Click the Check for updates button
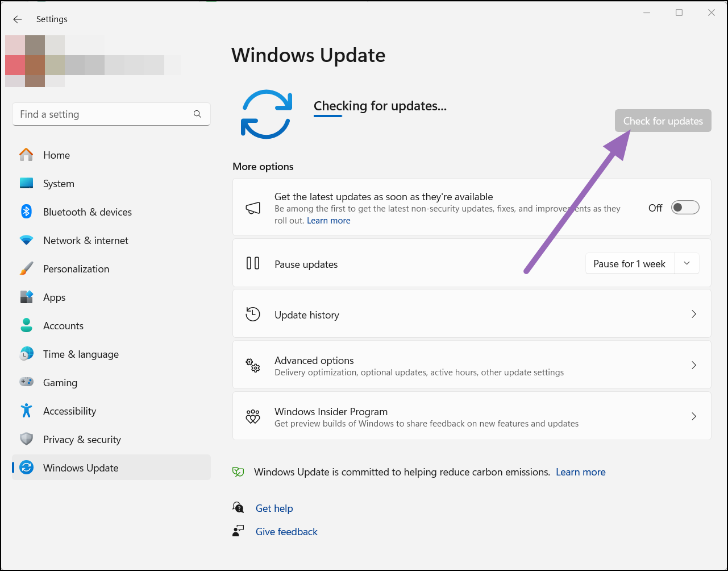Screen dimensions: 728x571 663,121
